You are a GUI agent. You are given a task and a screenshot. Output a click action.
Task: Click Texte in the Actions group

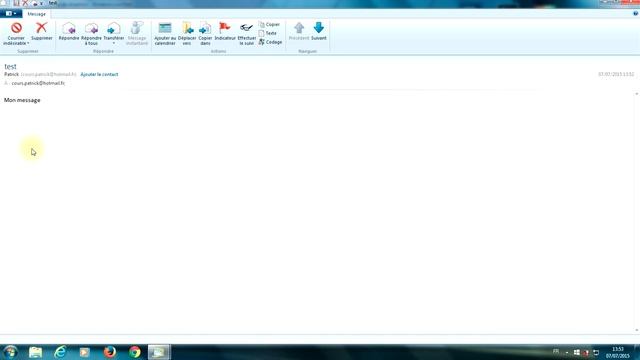tap(268, 33)
